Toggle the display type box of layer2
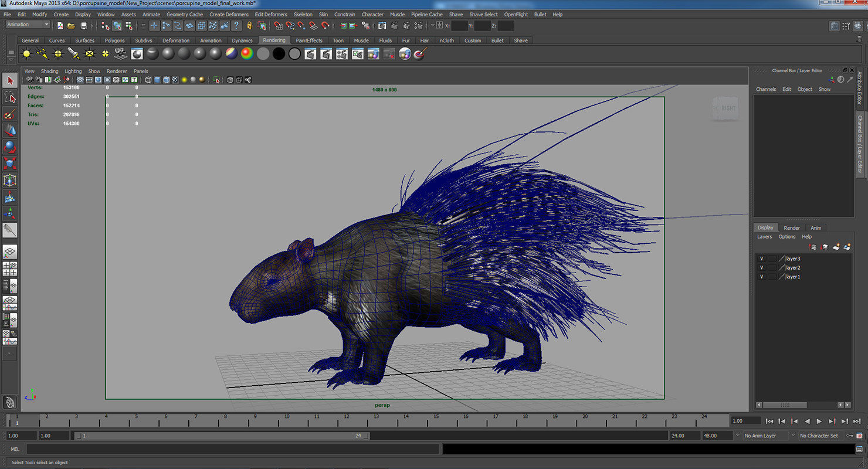868x469 pixels. pos(772,267)
